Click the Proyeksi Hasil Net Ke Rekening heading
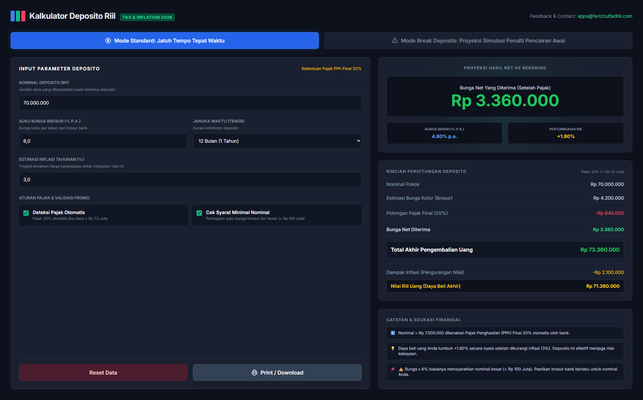This screenshot has height=400, width=643. click(505, 68)
